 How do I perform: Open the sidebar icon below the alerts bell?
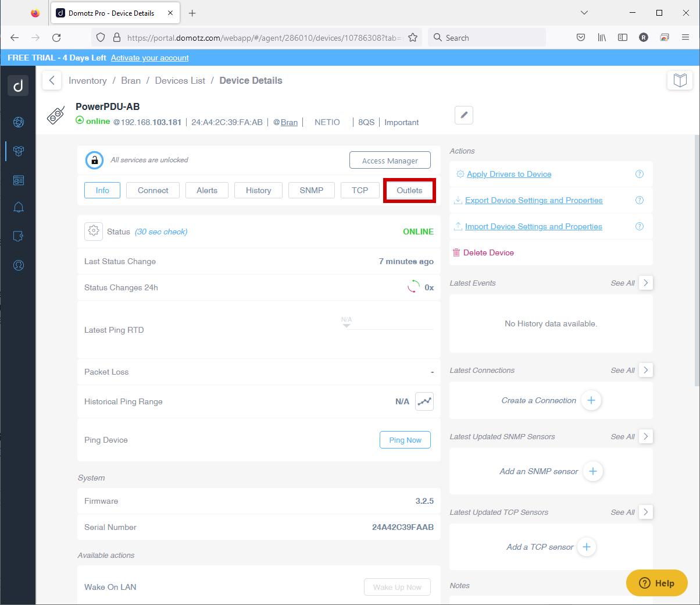click(x=19, y=236)
